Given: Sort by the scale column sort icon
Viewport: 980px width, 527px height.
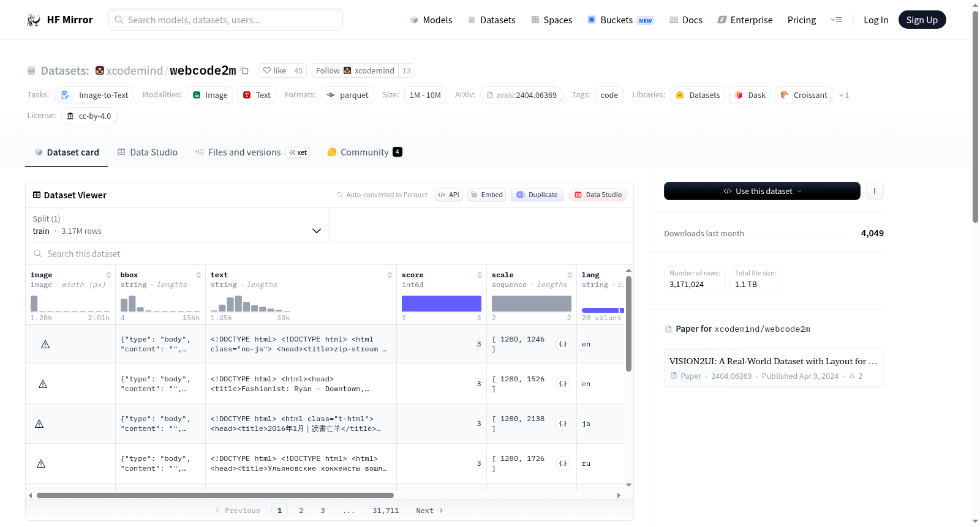Looking at the screenshot, I should coord(570,275).
